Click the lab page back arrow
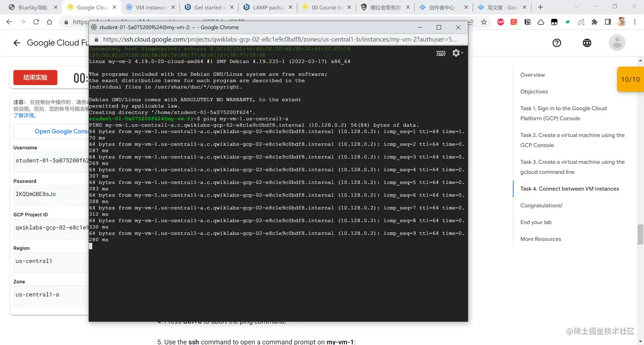Viewport: 644px width, 345px height. pos(17,43)
